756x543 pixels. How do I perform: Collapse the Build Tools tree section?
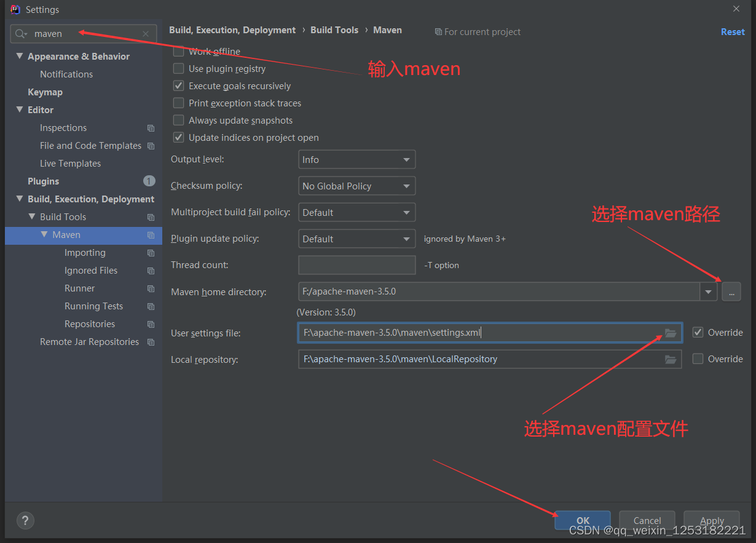click(32, 216)
